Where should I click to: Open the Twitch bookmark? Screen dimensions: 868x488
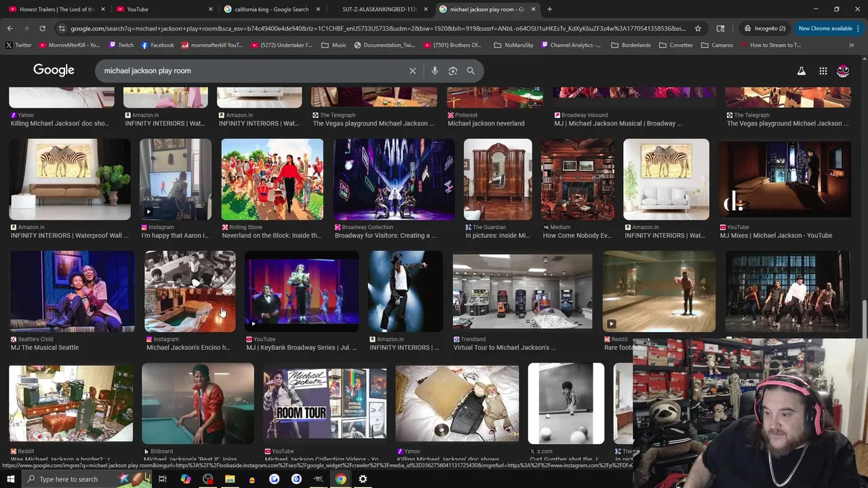(x=120, y=45)
